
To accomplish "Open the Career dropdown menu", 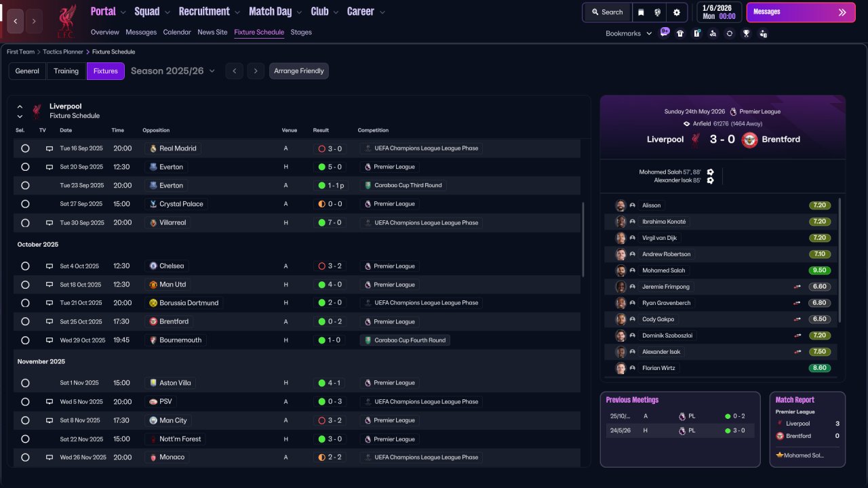I will coord(366,12).
